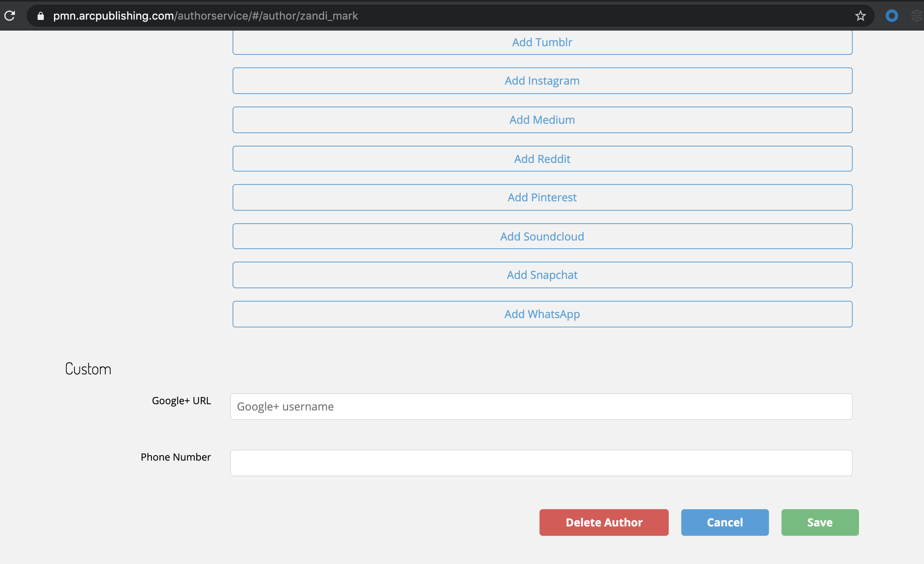The width and height of the screenshot is (924, 564).
Task: Focus the Google+ username field
Action: tap(541, 407)
